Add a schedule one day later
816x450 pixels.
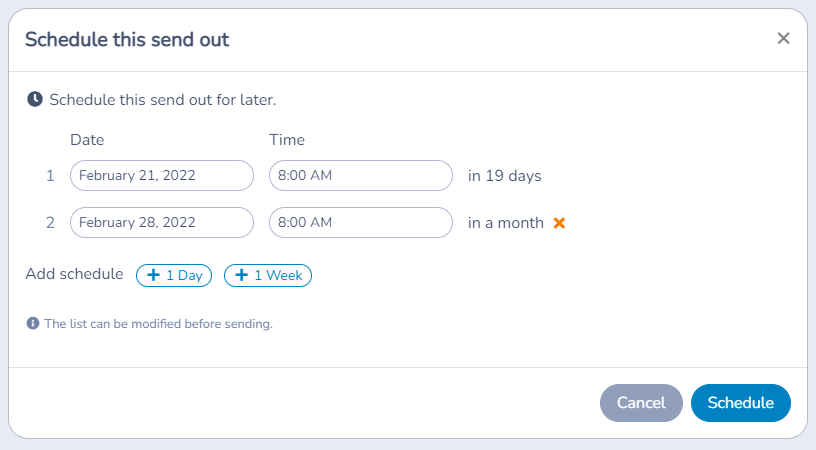(174, 275)
